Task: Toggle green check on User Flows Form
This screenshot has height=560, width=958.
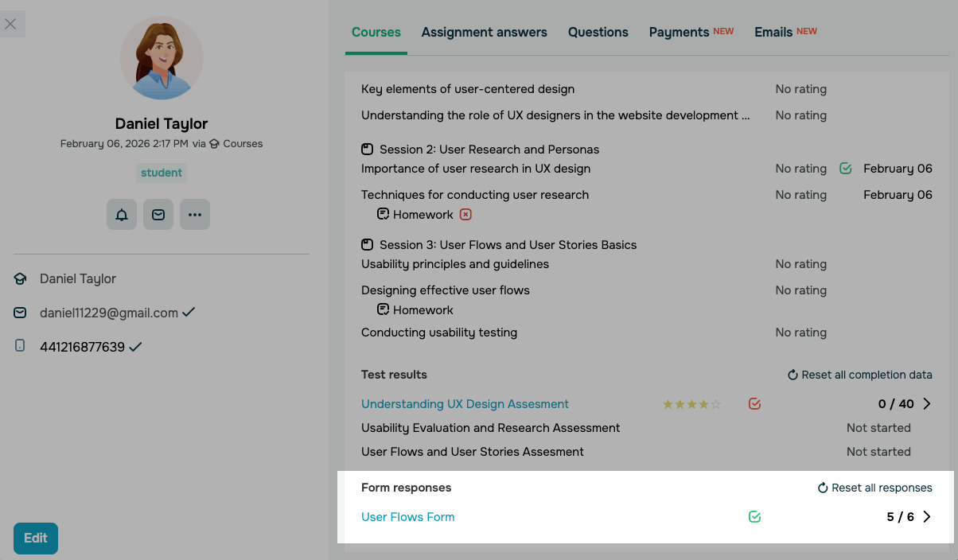Action: pos(755,517)
